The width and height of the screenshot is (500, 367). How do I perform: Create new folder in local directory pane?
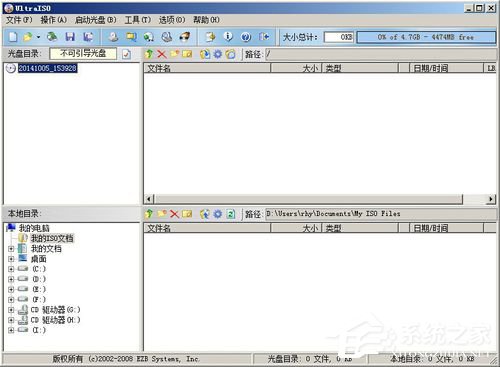pos(162,214)
